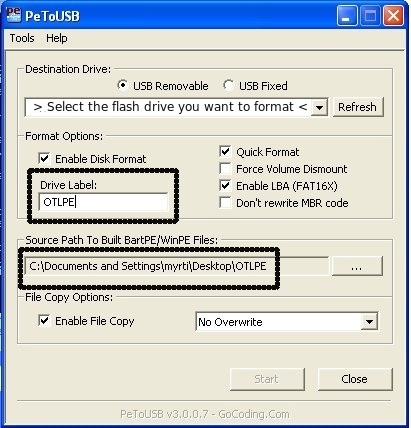This screenshot has height=428, width=411.
Task: Close the PeToUSB window via the red X
Action: click(x=393, y=16)
